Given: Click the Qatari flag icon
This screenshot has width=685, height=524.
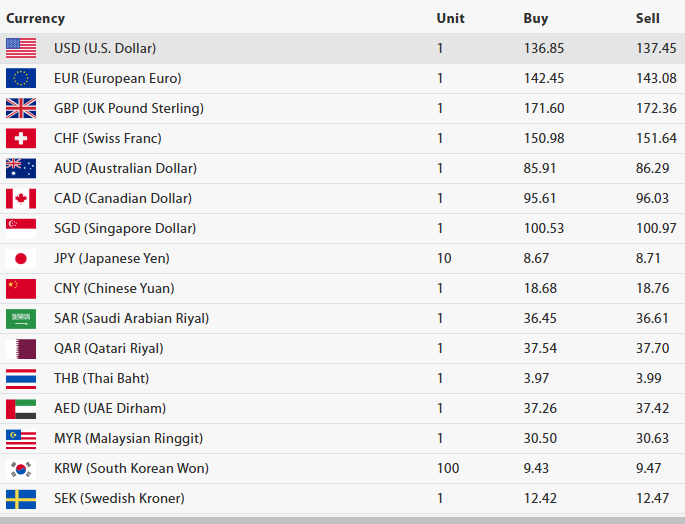Looking at the screenshot, I should (x=21, y=348).
